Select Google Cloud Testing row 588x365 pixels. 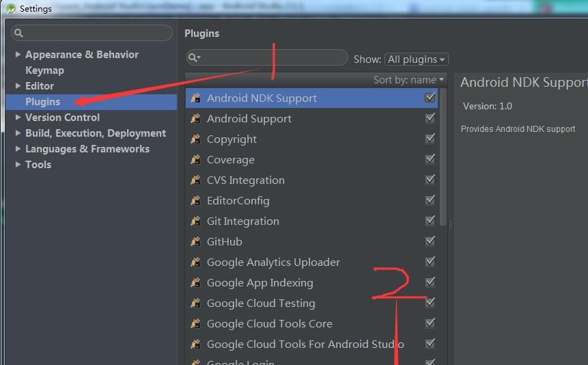311,303
